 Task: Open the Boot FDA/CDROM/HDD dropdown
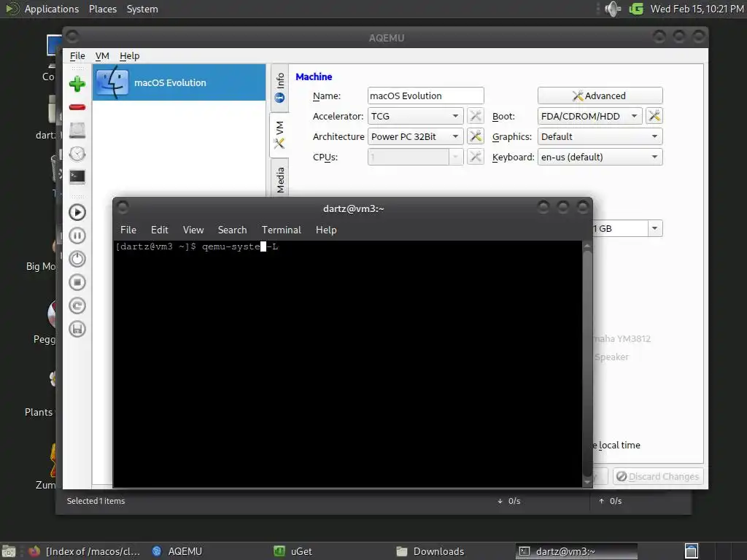589,116
